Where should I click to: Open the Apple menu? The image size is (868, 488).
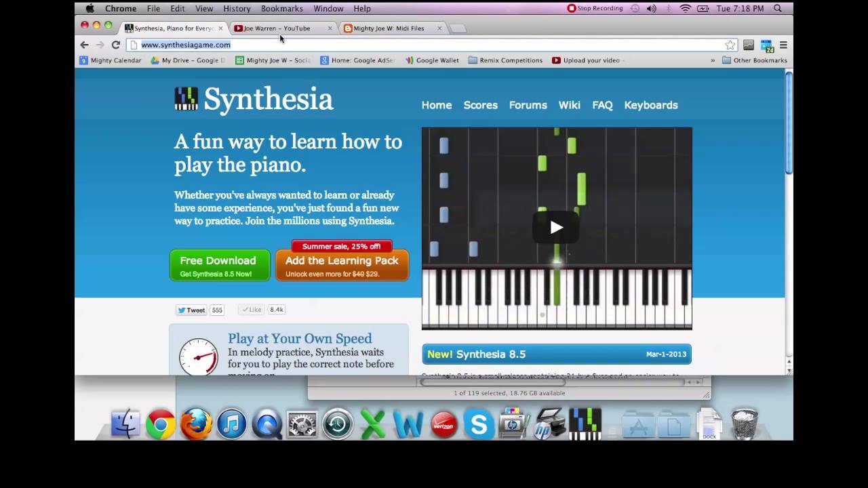90,8
